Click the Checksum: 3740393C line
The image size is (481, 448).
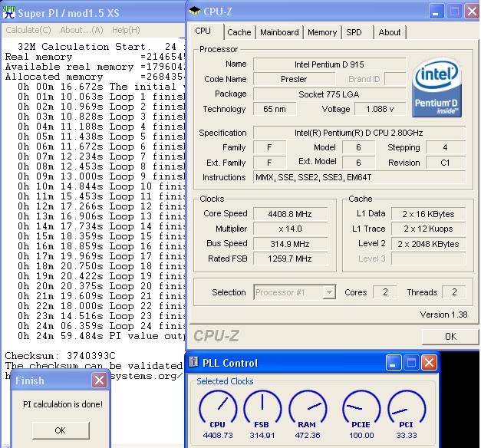click(60, 356)
